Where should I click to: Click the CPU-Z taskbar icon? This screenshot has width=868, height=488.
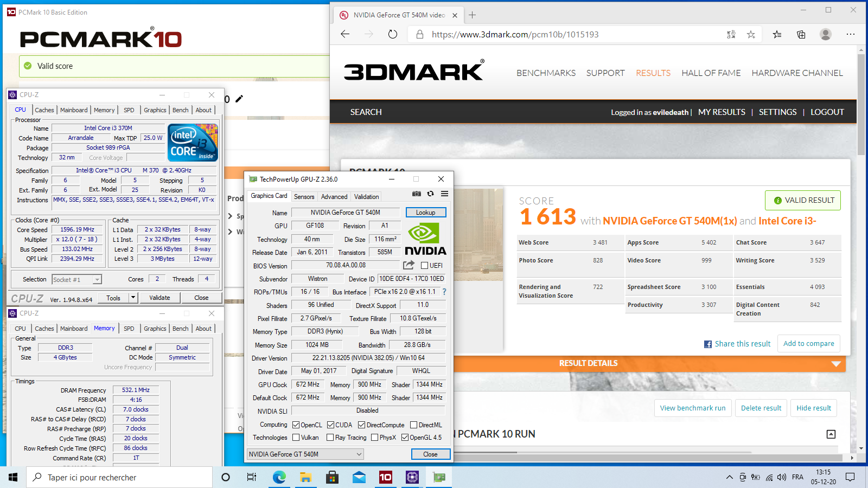(x=412, y=477)
